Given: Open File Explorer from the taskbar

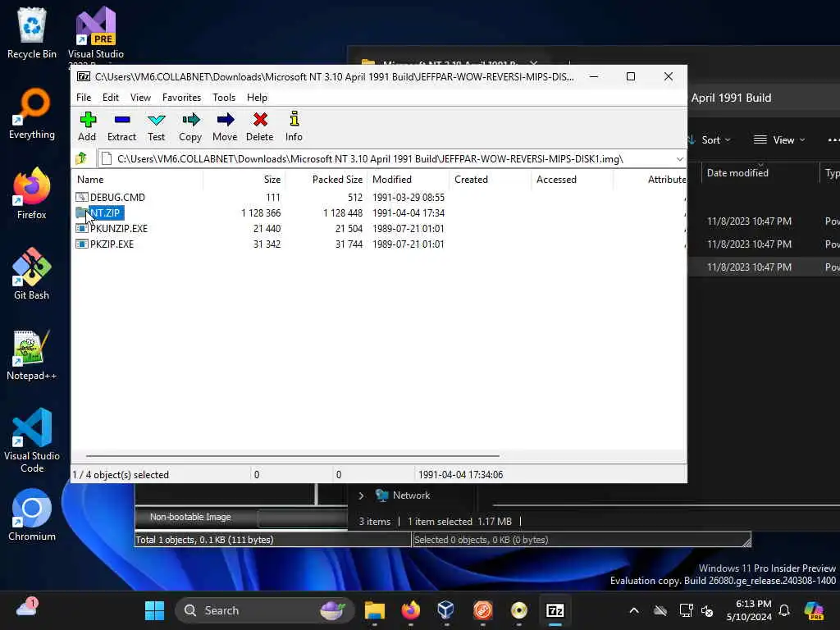Looking at the screenshot, I should pyautogui.click(x=375, y=610).
